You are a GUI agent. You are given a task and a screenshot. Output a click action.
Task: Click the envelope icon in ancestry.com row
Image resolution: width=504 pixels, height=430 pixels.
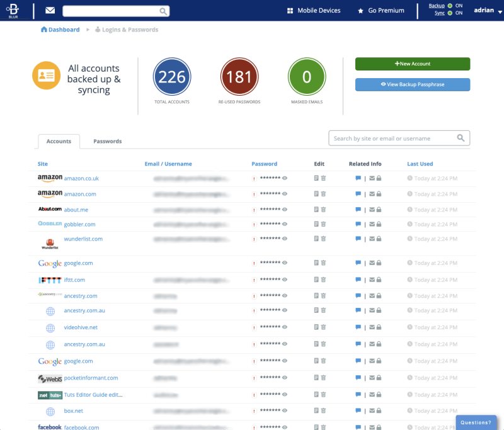[372, 295]
